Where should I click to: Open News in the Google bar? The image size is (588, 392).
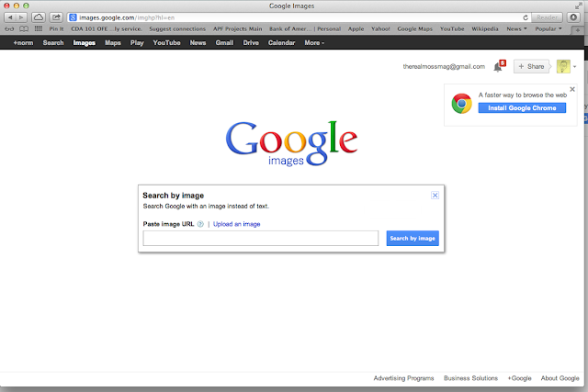(x=198, y=43)
